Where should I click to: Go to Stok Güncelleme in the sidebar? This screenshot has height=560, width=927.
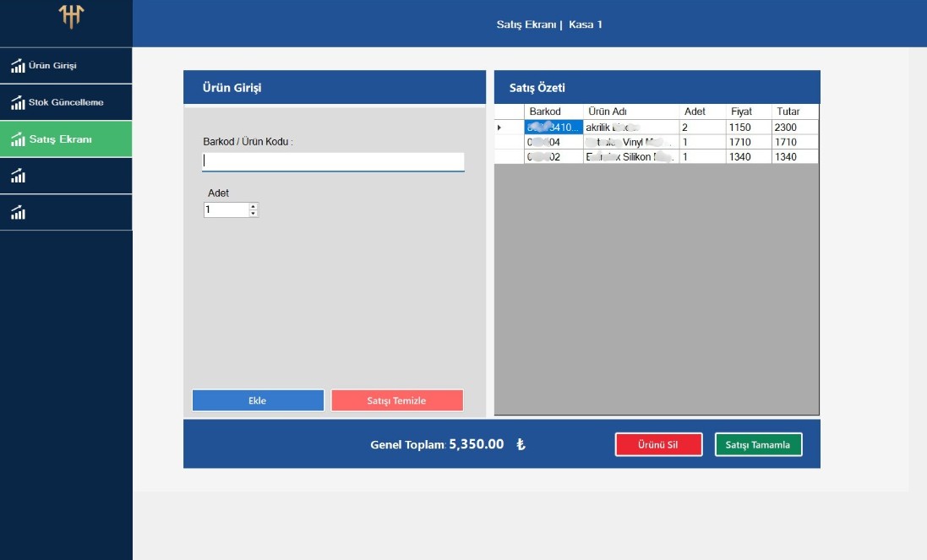tap(66, 102)
